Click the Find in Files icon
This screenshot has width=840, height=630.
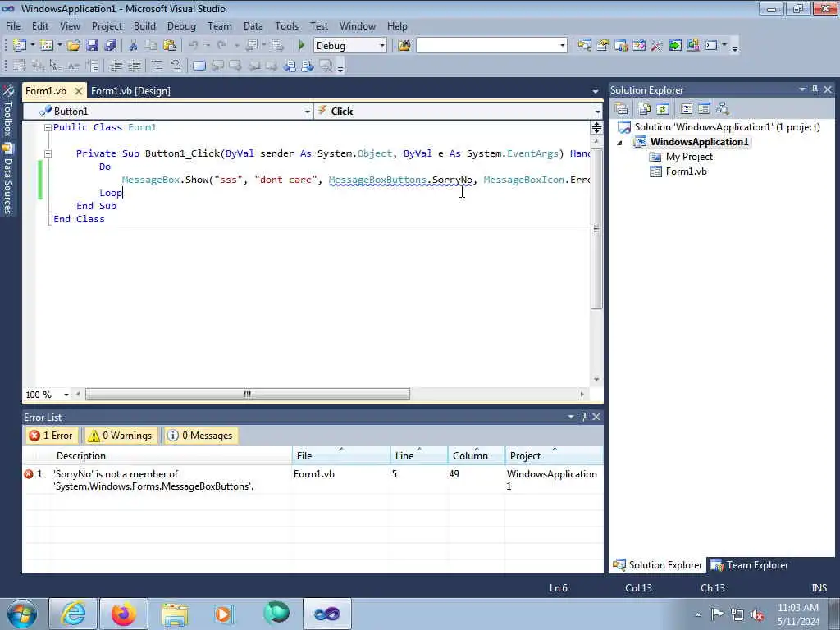tap(404, 46)
